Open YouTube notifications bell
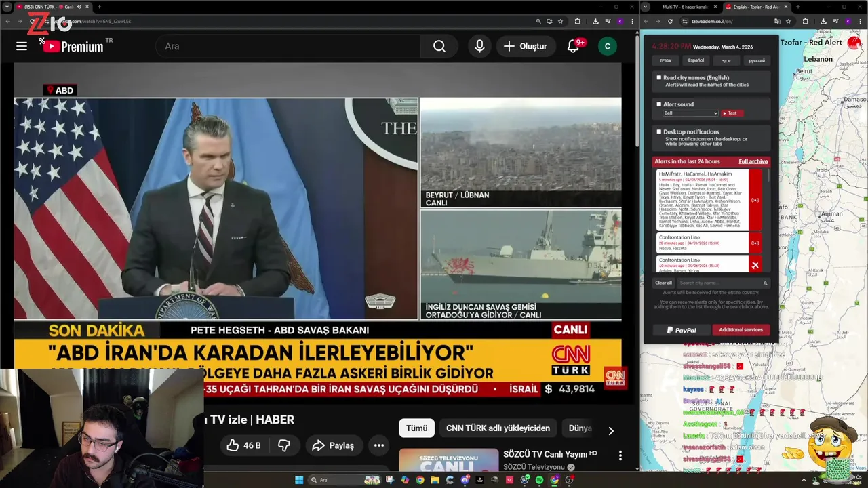This screenshot has width=868, height=488. click(574, 46)
